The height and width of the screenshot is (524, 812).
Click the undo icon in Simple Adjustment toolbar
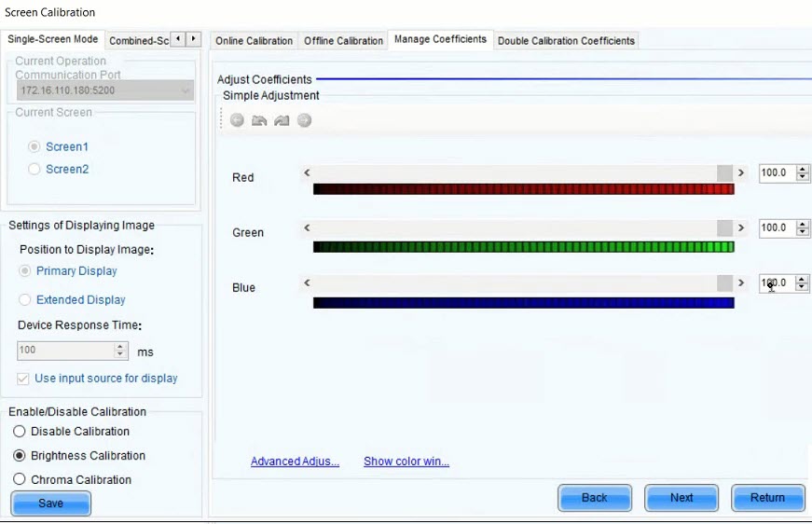click(259, 120)
